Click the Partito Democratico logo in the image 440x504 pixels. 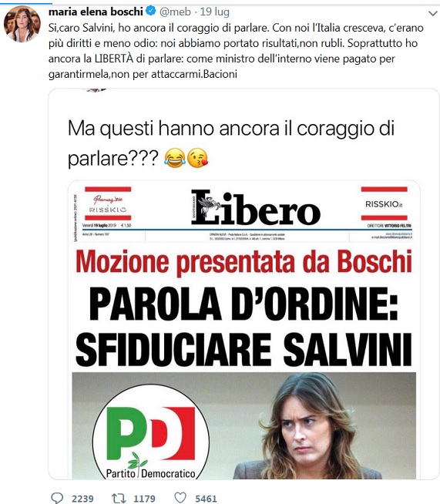[151, 432]
